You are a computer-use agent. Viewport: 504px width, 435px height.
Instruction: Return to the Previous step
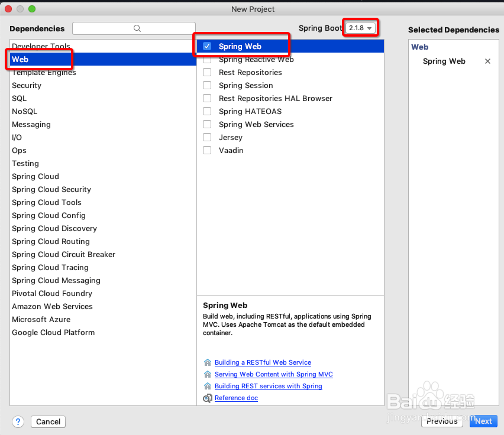click(442, 421)
